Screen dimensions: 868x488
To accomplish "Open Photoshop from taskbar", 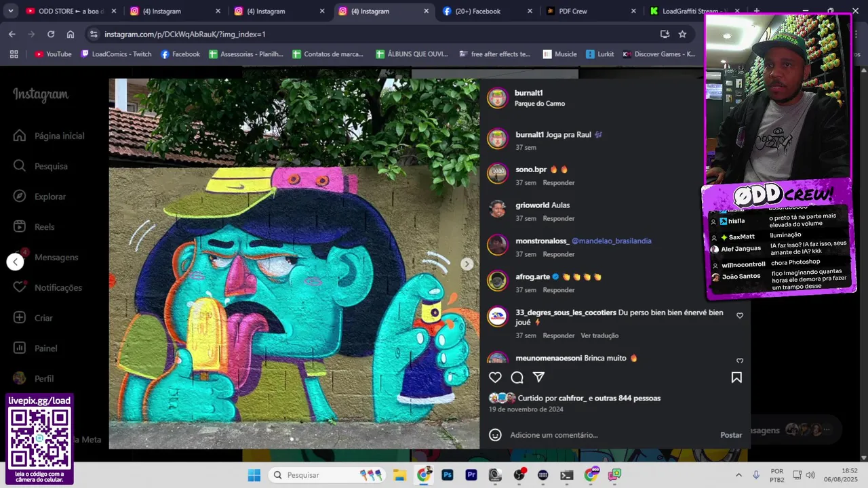I will (448, 475).
